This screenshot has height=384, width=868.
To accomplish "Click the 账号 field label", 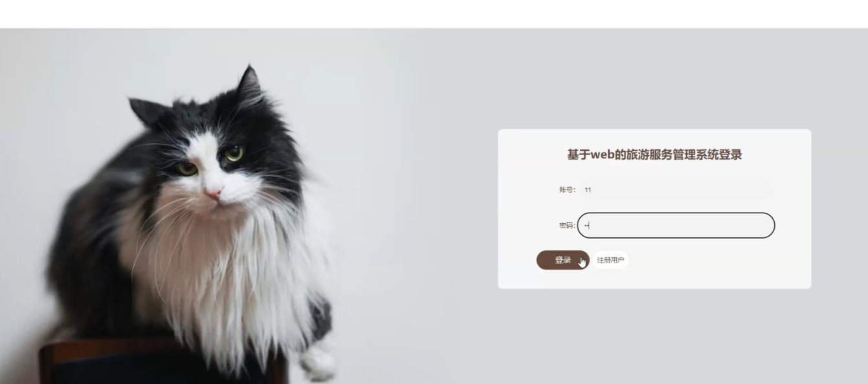I will click(567, 189).
